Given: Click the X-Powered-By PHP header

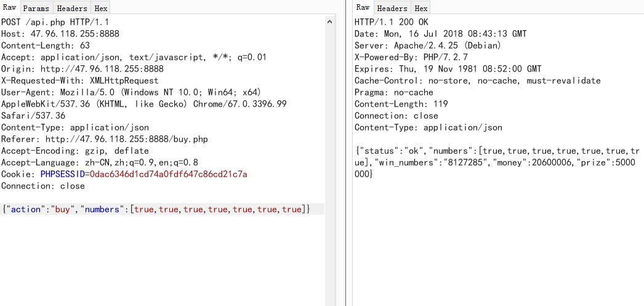Looking at the screenshot, I should point(411,57).
